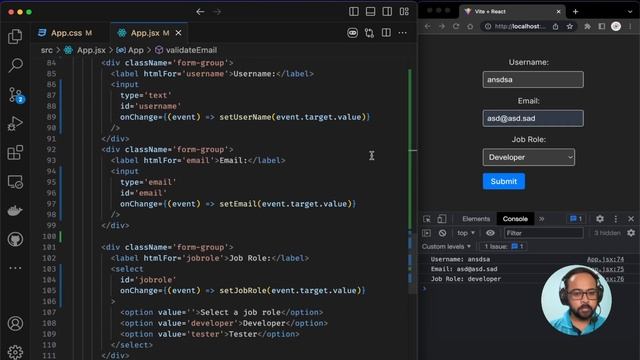
Task: Bookmark this page with the star
Action: (x=570, y=27)
